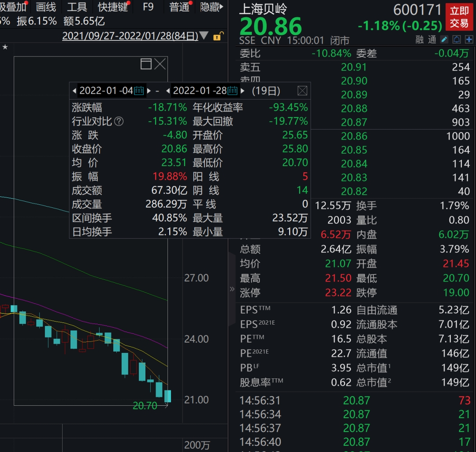The height and width of the screenshot is (452, 476).
Task: Add stock to watchlist with plus icon
Action: [469, 40]
